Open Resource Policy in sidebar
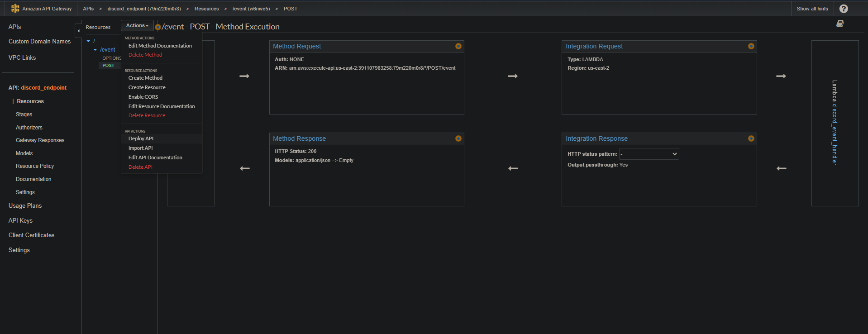 coord(35,166)
